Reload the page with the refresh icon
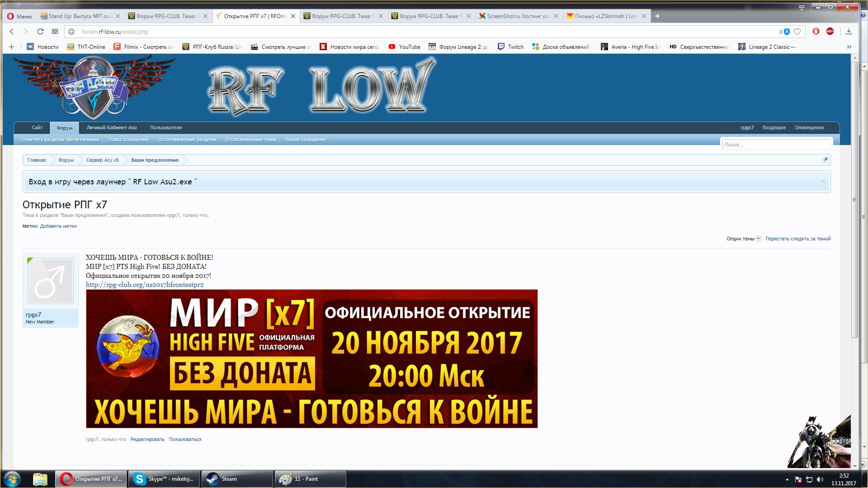Screen dimensions: 868x488 40,32
